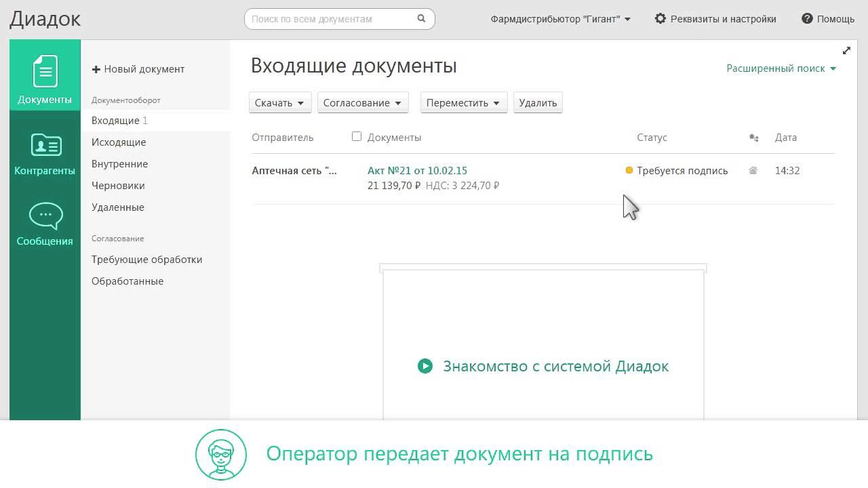Open the Сообщения speech bubble icon

pos(45,216)
